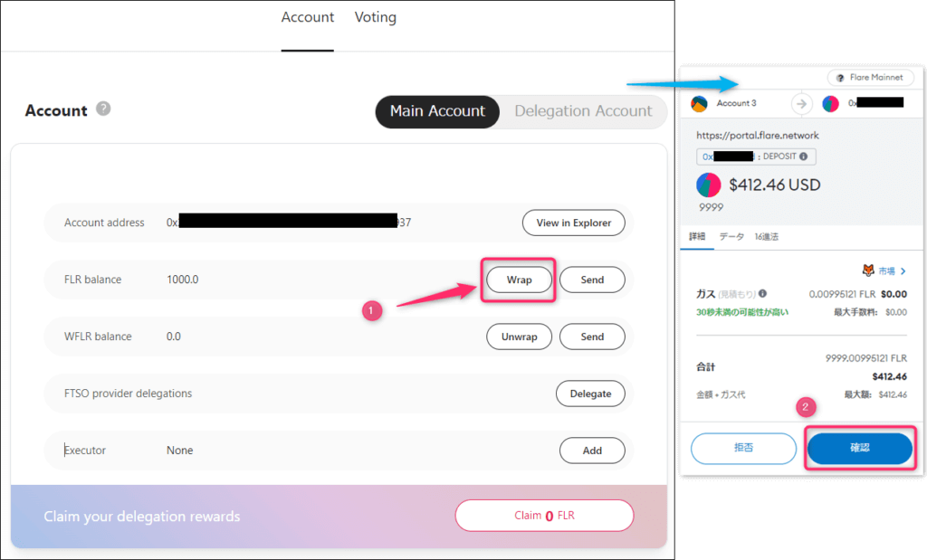This screenshot has width=927, height=560.
Task: Open the 市場 gas market chevron
Action: pyautogui.click(x=903, y=271)
